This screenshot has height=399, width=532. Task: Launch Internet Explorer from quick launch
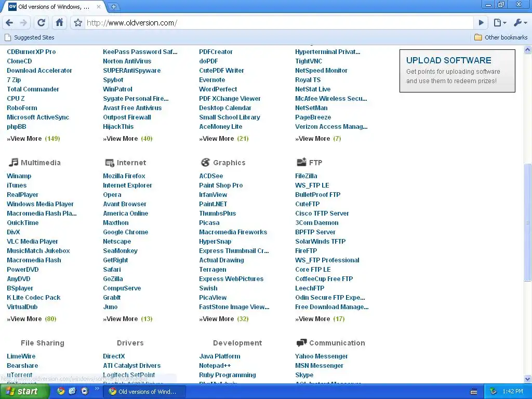(72, 391)
